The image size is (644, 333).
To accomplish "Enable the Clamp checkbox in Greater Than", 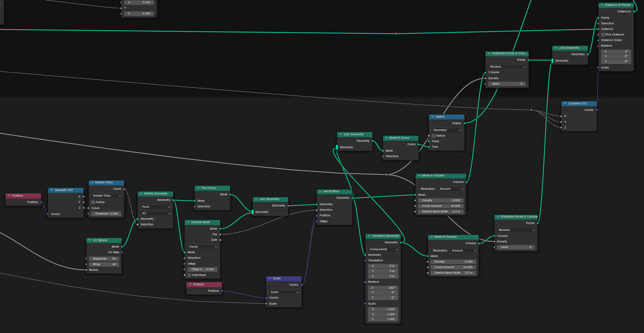I will [93, 202].
